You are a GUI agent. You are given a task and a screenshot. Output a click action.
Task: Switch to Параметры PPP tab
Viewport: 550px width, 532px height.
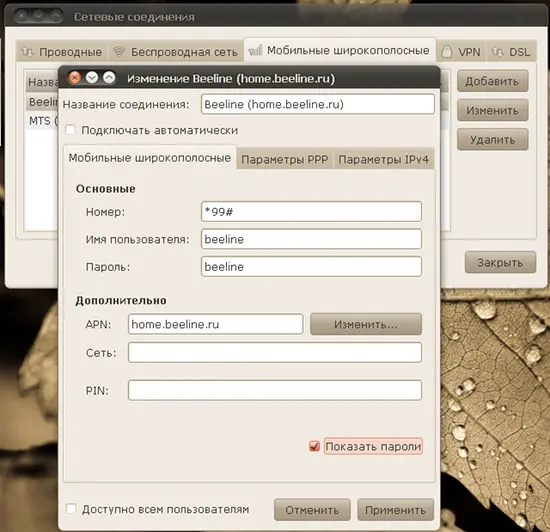coord(284,160)
